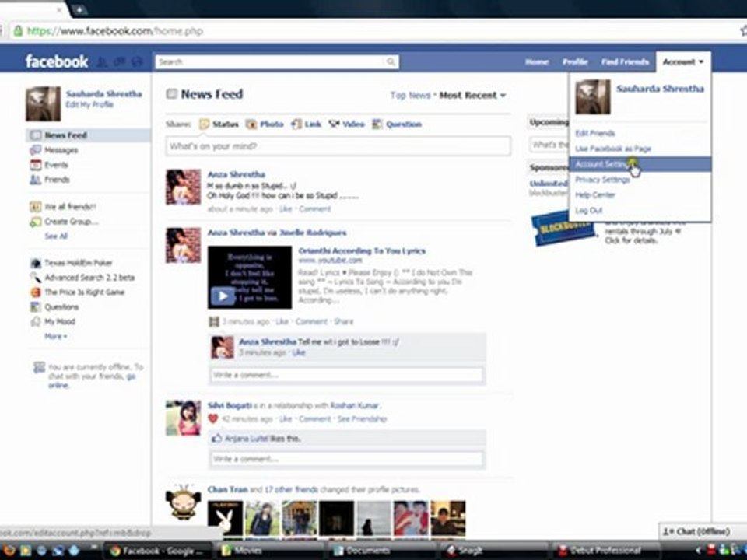
Task: Play the Orianthi video thumbnail
Action: 250,277
